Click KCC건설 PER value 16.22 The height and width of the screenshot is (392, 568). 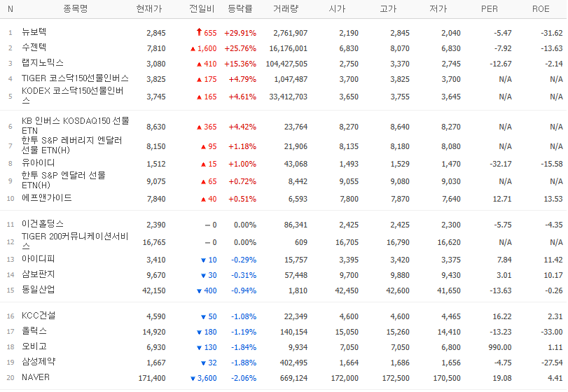point(502,316)
